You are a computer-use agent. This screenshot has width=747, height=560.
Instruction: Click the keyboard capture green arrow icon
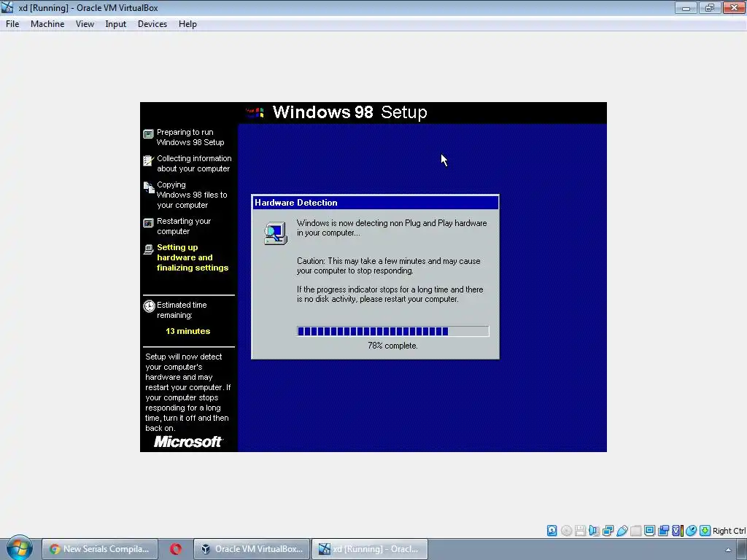coord(705,531)
